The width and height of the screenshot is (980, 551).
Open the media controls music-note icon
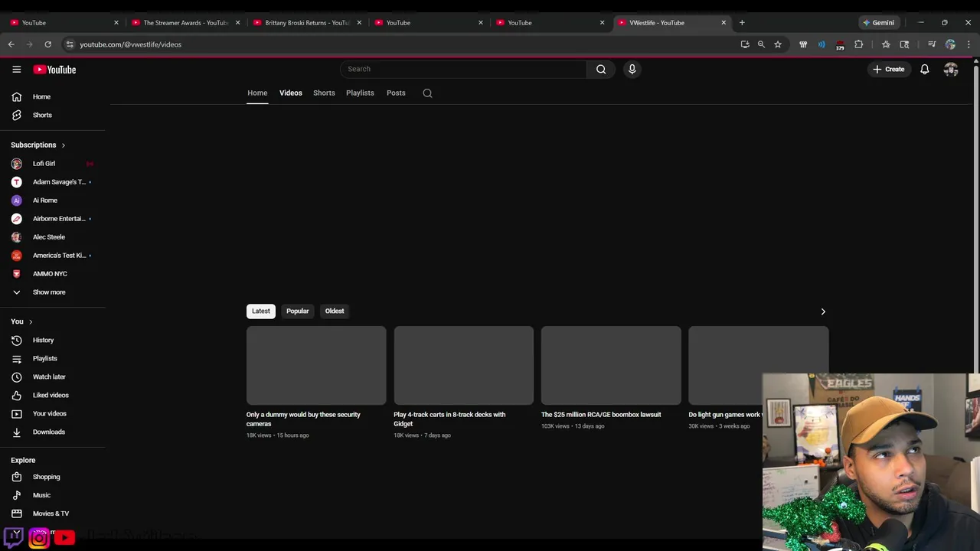(932, 44)
